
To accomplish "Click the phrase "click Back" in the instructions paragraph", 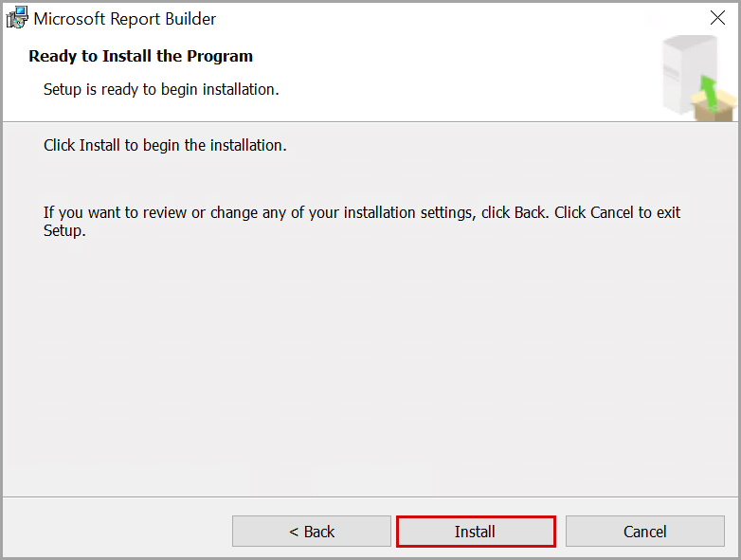I will click(x=514, y=213).
